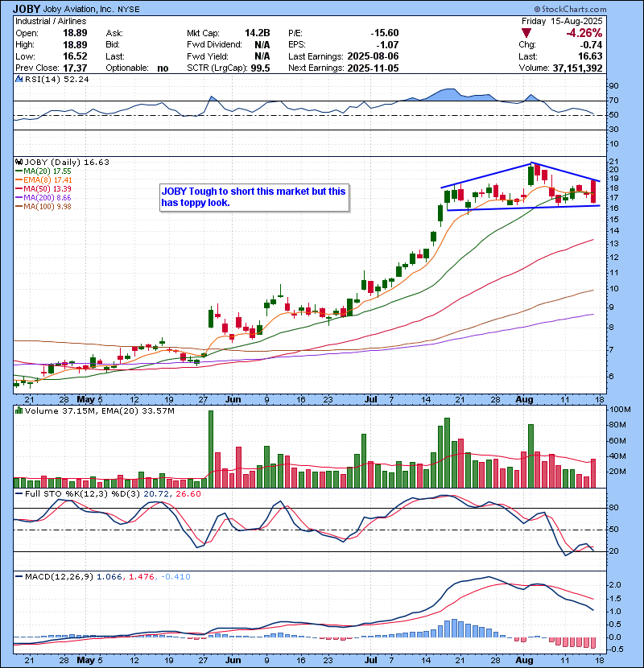The height and width of the screenshot is (668, 644).
Task: Click the Next Earnings 2025-11-05 date
Action: click(373, 68)
